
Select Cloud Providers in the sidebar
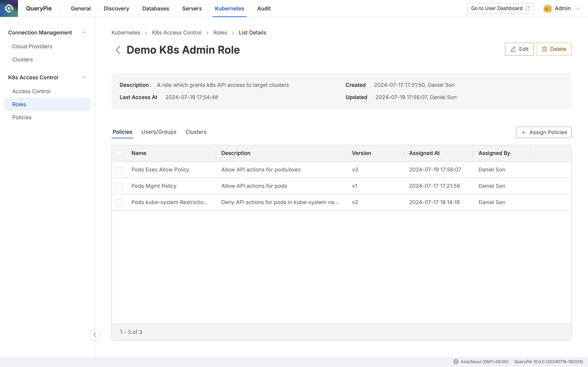32,46
